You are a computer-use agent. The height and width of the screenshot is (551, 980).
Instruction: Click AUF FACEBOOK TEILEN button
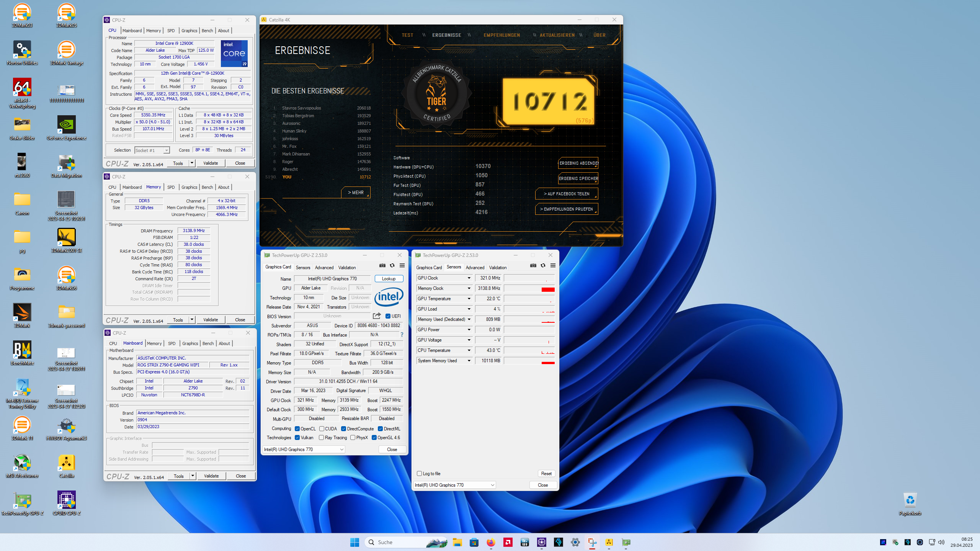567,194
